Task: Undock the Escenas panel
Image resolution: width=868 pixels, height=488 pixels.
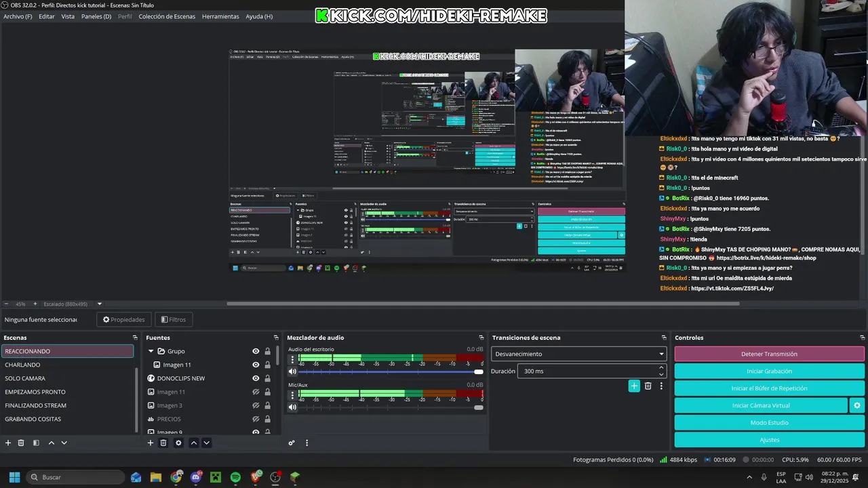Action: point(135,338)
